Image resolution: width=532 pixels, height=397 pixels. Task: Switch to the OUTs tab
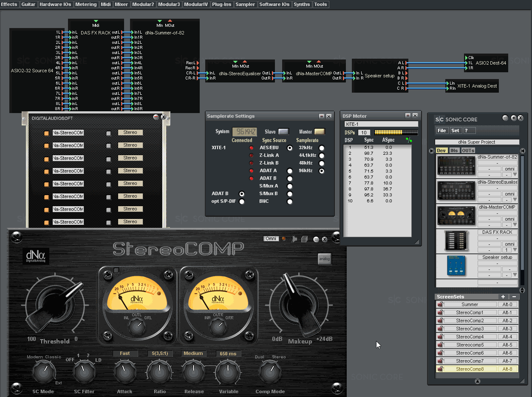[x=468, y=150]
